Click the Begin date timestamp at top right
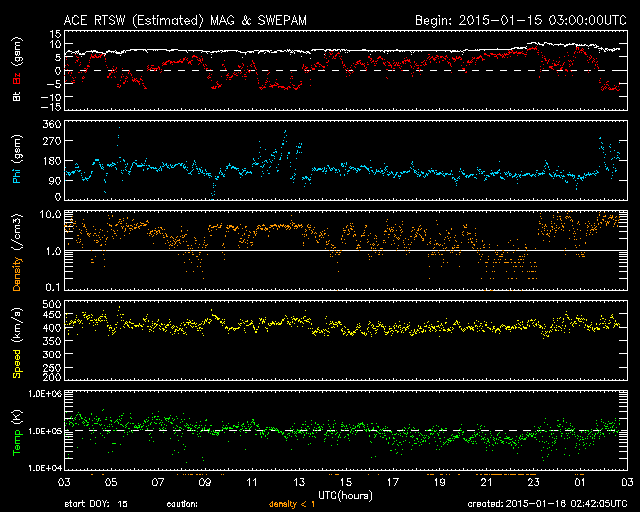Screen dimensions: 640x512 (x=518, y=20)
